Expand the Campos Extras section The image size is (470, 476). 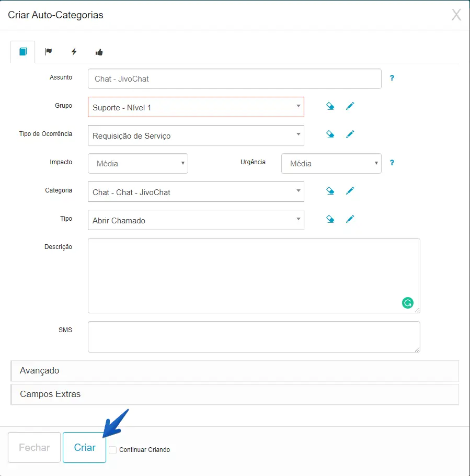[235, 394]
